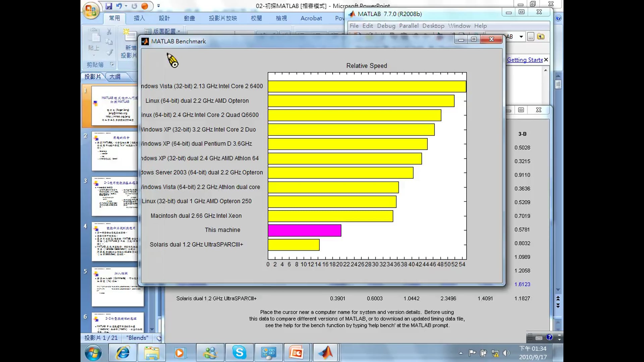Close the Getting Started message bar
The height and width of the screenshot is (362, 644).
[x=546, y=60]
